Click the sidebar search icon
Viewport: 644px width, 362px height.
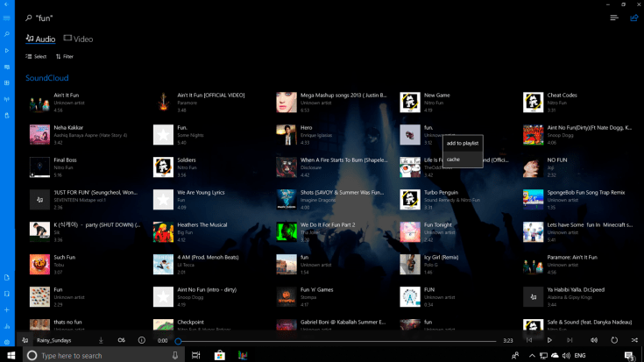point(7,34)
